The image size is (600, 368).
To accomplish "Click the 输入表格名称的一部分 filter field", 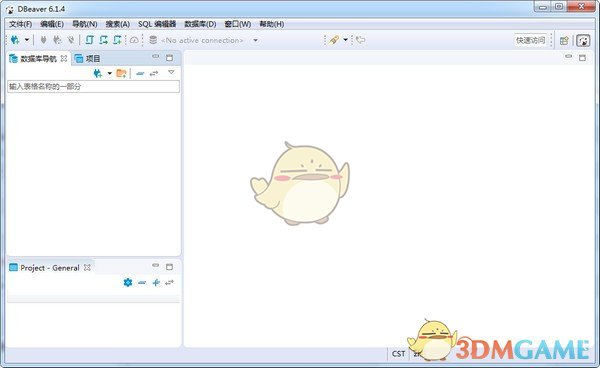I will coord(93,86).
